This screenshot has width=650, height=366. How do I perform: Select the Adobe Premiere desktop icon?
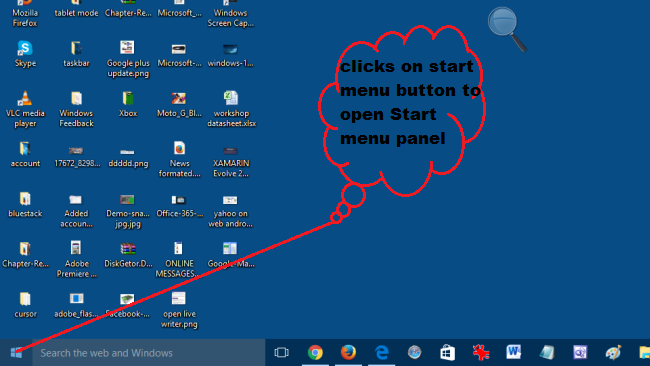pos(76,260)
